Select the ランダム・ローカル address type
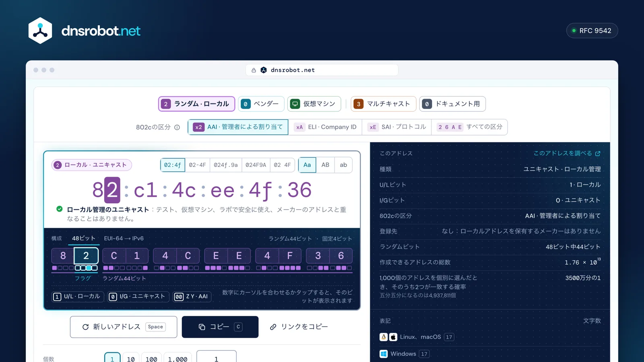 [x=196, y=104]
